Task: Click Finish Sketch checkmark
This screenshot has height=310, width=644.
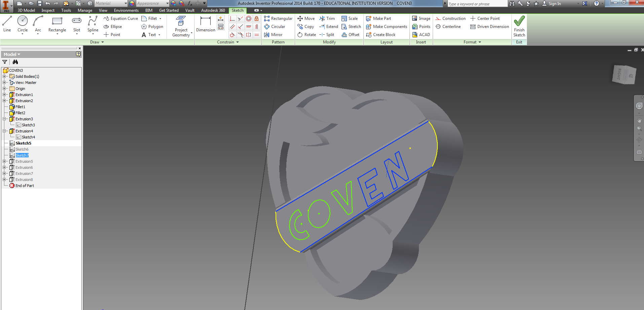Action: pos(519,26)
